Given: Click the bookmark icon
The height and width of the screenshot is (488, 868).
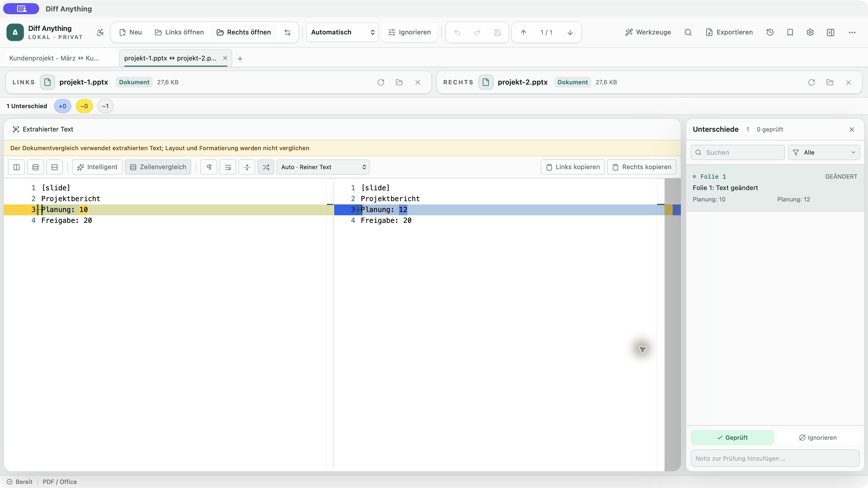Looking at the screenshot, I should point(790,32).
